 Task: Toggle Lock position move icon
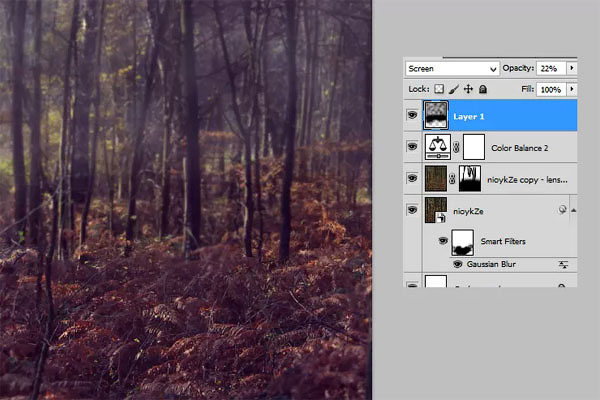pyautogui.click(x=468, y=89)
